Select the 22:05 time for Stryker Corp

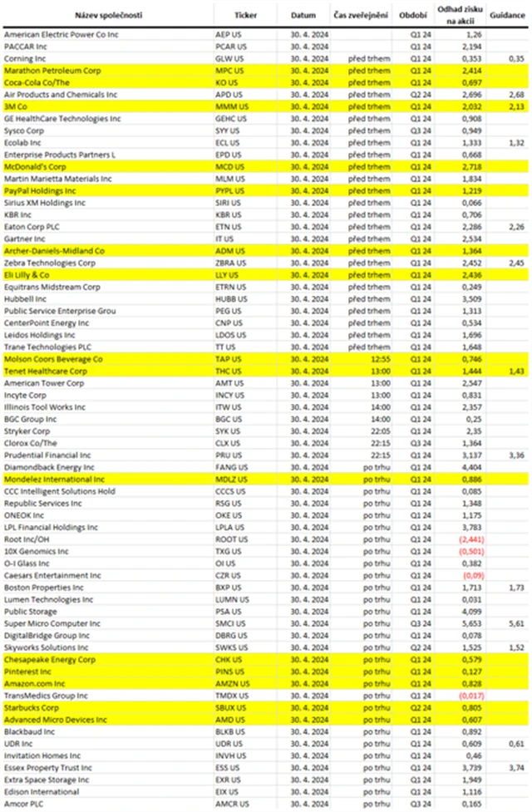[x=381, y=431]
